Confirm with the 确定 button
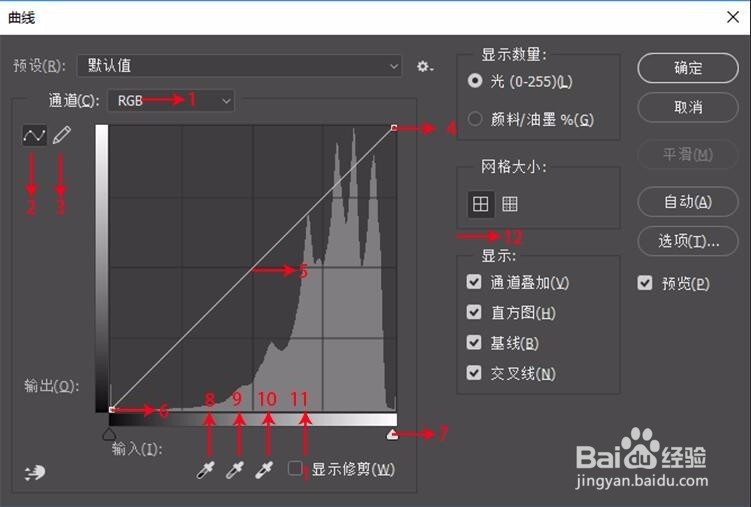The image size is (751, 507). [688, 68]
